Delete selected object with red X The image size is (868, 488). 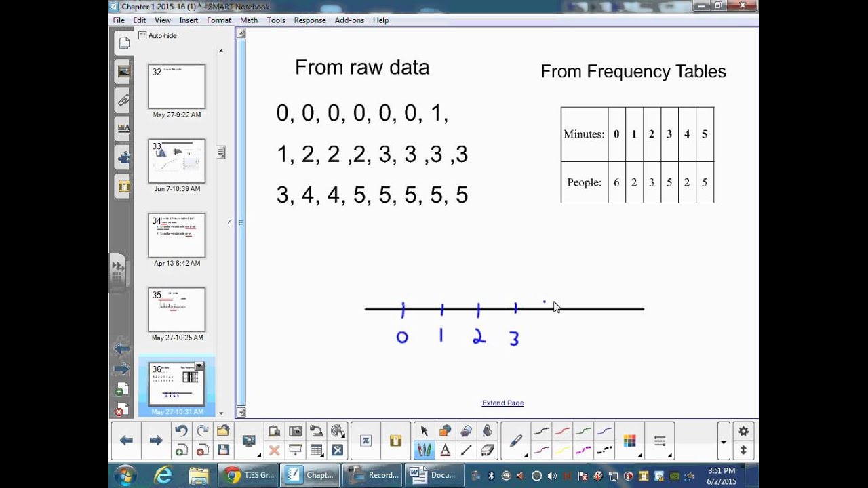(x=274, y=450)
